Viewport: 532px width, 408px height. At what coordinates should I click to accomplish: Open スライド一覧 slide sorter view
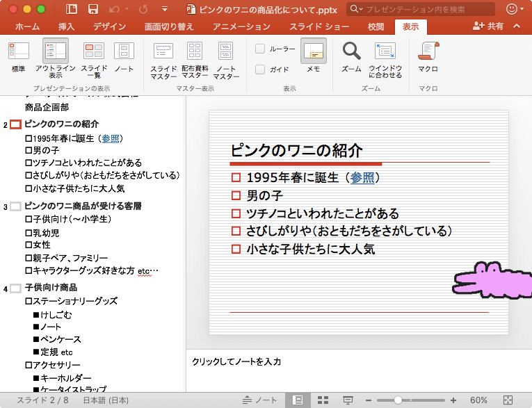pos(94,60)
